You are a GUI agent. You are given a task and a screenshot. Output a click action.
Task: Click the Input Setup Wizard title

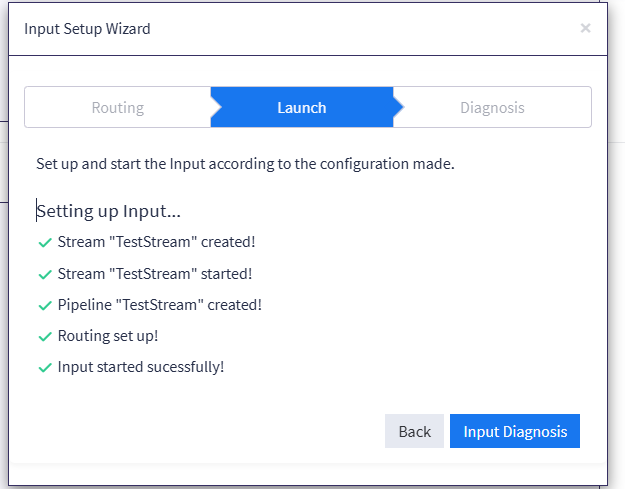(x=87, y=29)
